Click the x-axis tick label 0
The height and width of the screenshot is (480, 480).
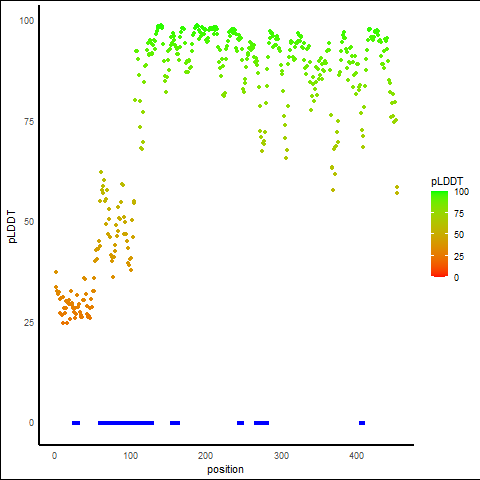55,456
